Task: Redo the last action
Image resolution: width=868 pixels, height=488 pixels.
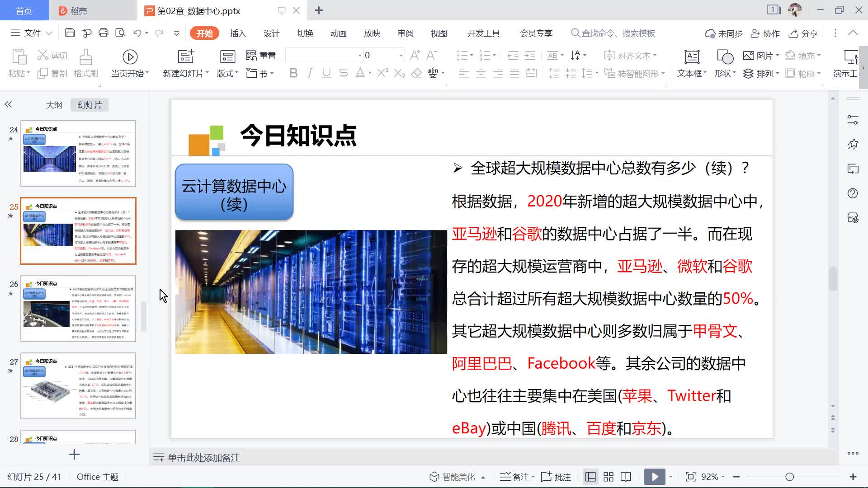Action: point(159,33)
